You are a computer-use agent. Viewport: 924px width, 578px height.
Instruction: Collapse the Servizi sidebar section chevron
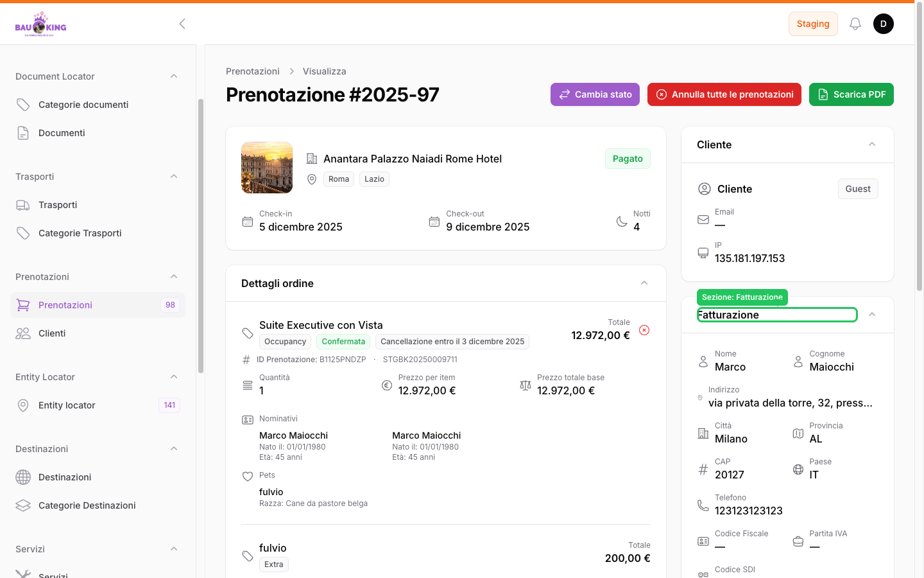click(x=174, y=549)
